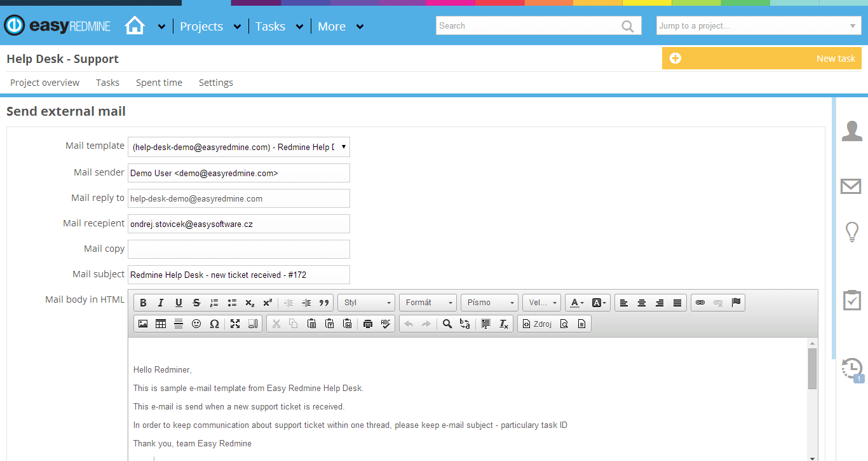Insert a horizontal line
The width and height of the screenshot is (868, 461).
coord(179,324)
